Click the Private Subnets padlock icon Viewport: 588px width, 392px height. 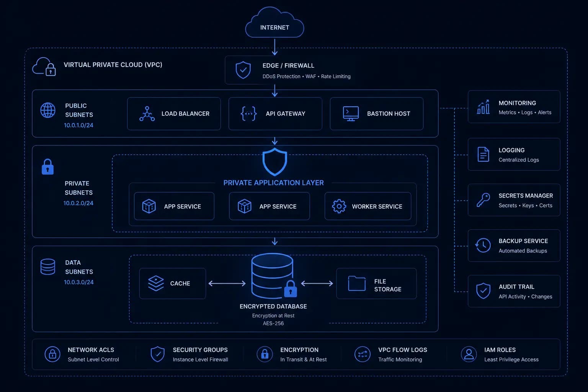pyautogui.click(x=47, y=167)
